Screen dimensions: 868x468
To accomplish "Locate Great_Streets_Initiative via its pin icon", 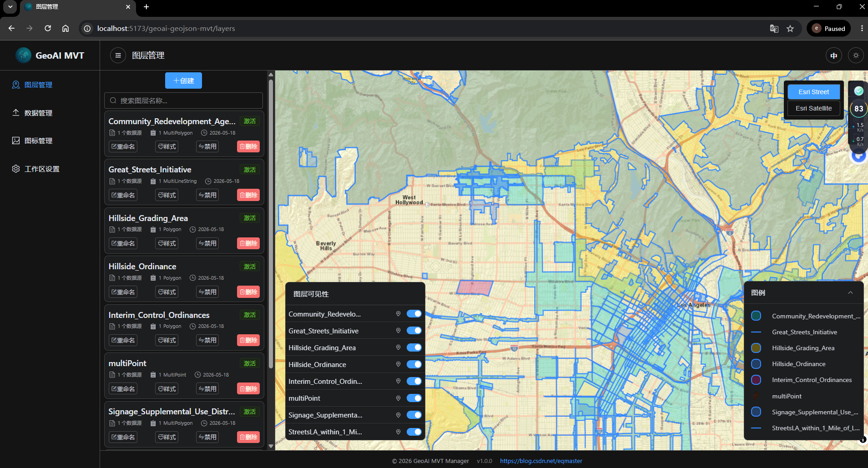I will [398, 331].
